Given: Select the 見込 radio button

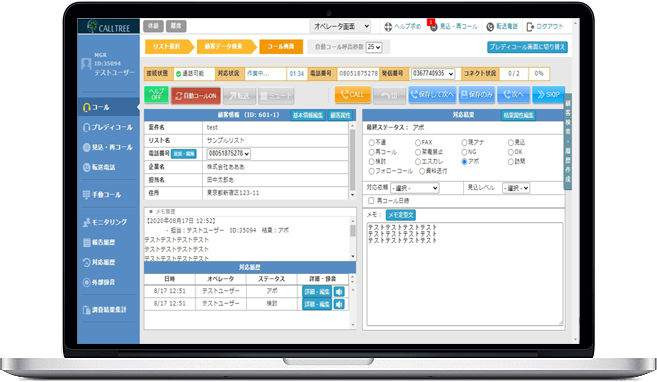Looking at the screenshot, I should (x=511, y=143).
